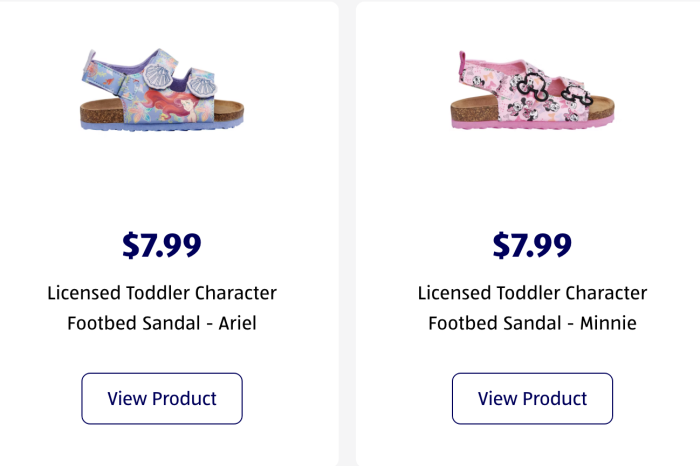Click the Ariel sandal product image
The width and height of the screenshot is (700, 466).
point(162,91)
